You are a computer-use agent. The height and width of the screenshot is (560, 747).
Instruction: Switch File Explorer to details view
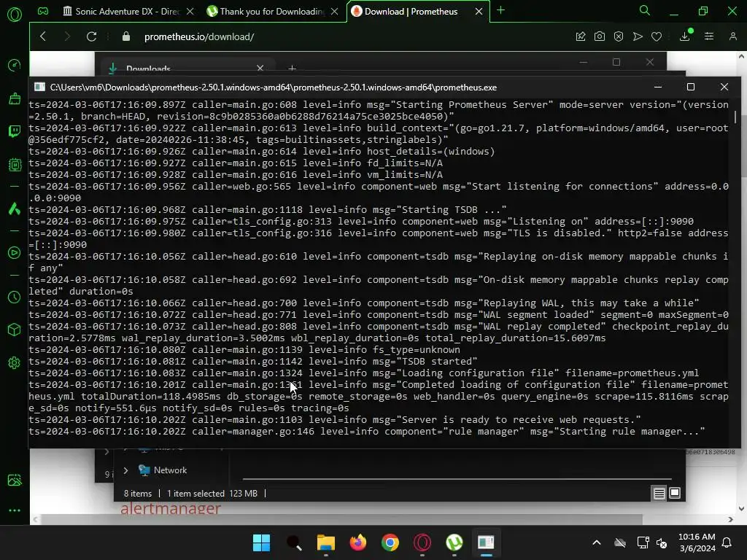click(659, 494)
